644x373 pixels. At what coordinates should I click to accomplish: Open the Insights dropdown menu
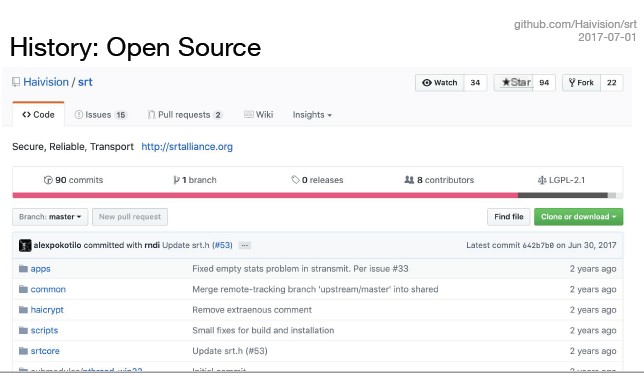point(312,115)
